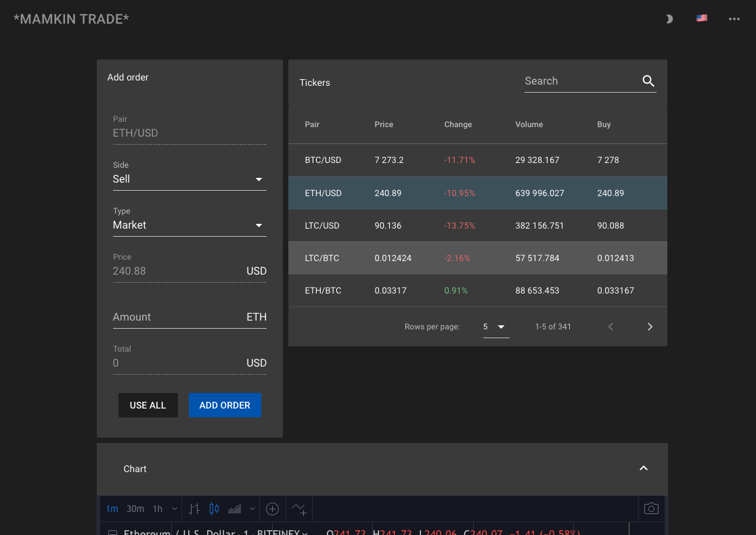756x535 pixels.
Task: Select the add line drawing icon
Action: pos(298,509)
